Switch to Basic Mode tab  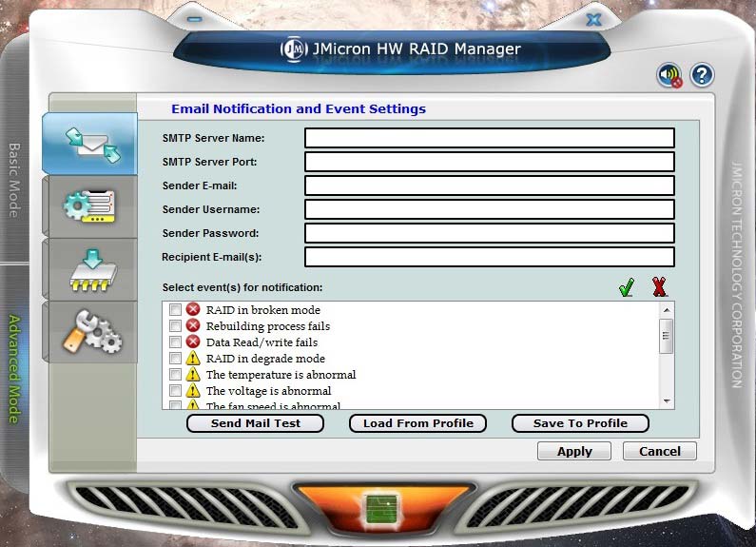(x=14, y=181)
